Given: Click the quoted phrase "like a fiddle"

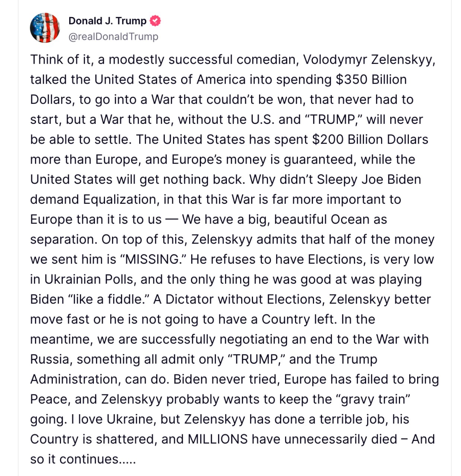Looking at the screenshot, I should (x=110, y=299).
